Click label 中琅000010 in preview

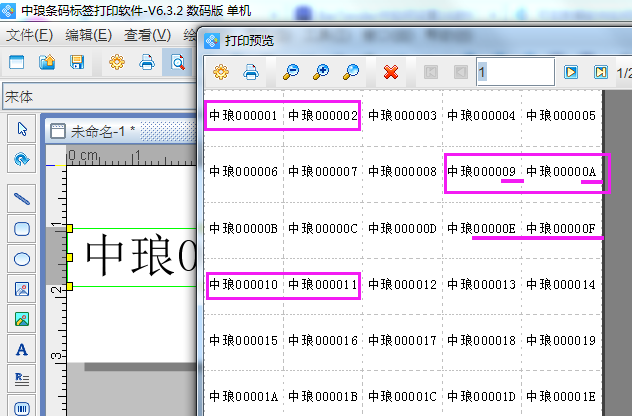pos(243,285)
